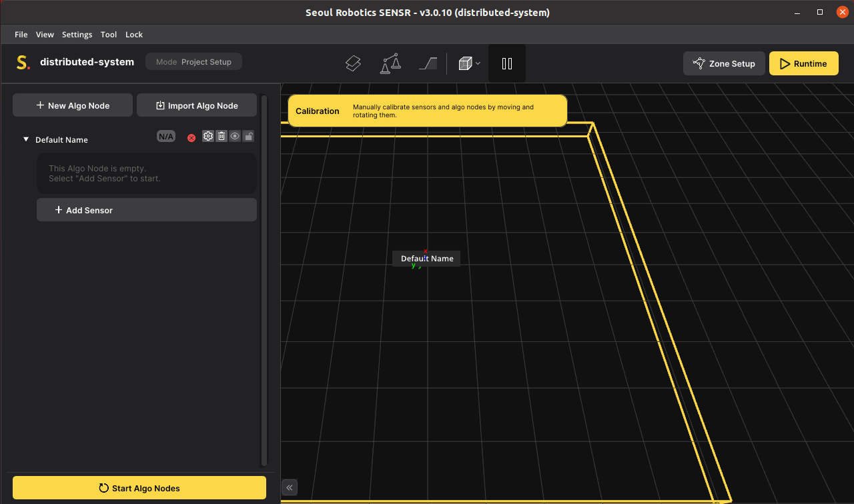Image resolution: width=854 pixels, height=504 pixels.
Task: Switch to Runtime mode
Action: tap(804, 63)
